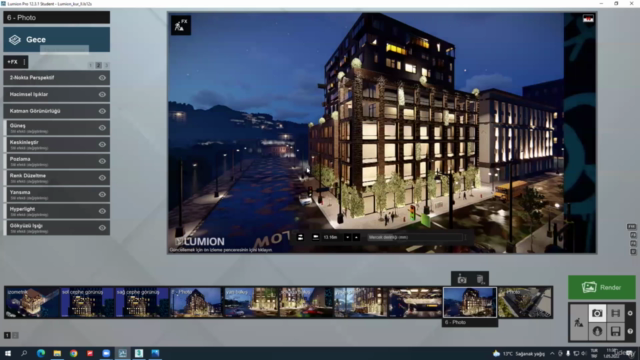Viewport: 640px width, 360px height.
Task: Open Windows taskbar search
Action: tap(24, 353)
